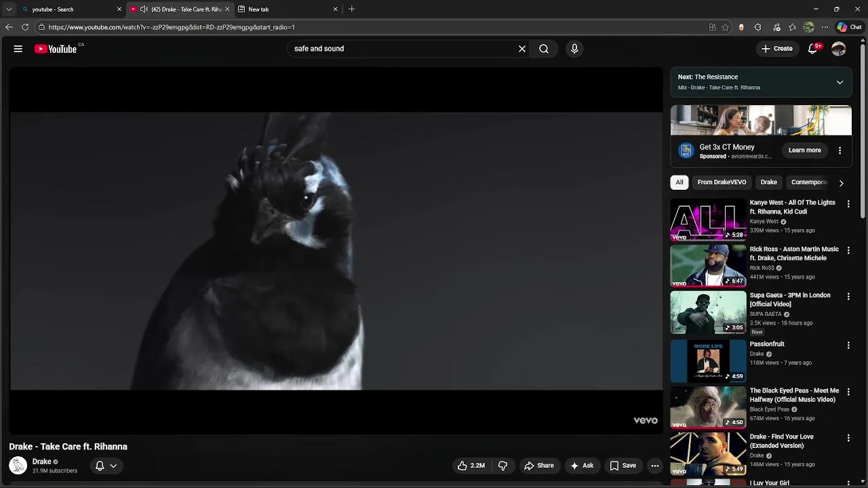This screenshot has height=488, width=868.
Task: Open options for Passionfruit video
Action: [848, 345]
